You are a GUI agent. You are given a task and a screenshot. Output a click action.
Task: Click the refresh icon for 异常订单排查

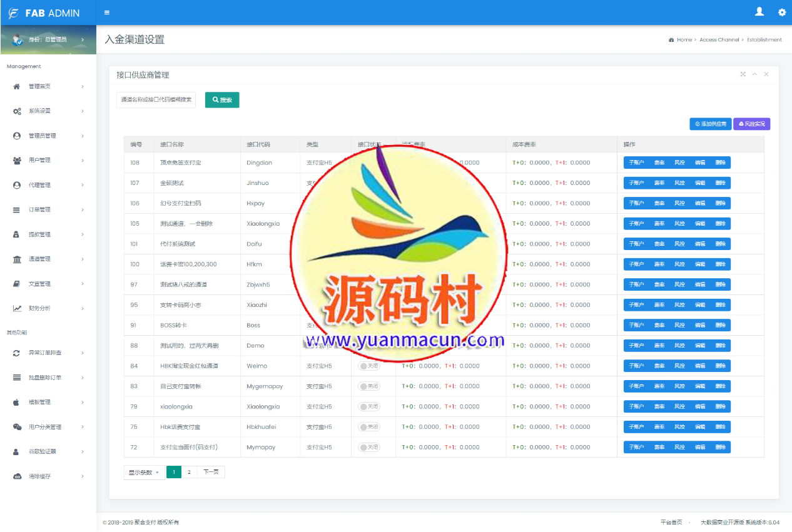[x=17, y=353]
